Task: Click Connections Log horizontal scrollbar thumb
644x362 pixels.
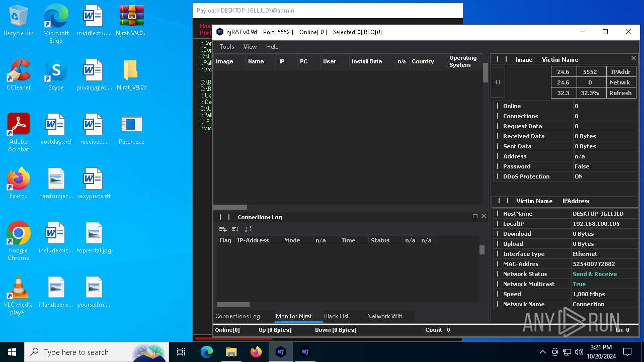Action: (x=233, y=305)
